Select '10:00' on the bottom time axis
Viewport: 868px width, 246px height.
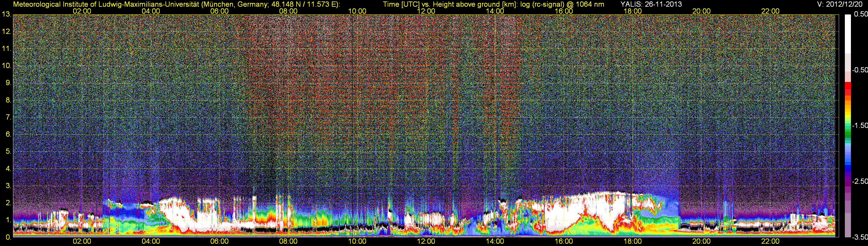357,242
